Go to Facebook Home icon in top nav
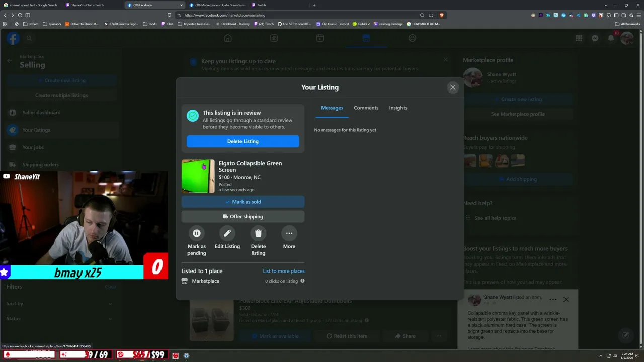 228,38
